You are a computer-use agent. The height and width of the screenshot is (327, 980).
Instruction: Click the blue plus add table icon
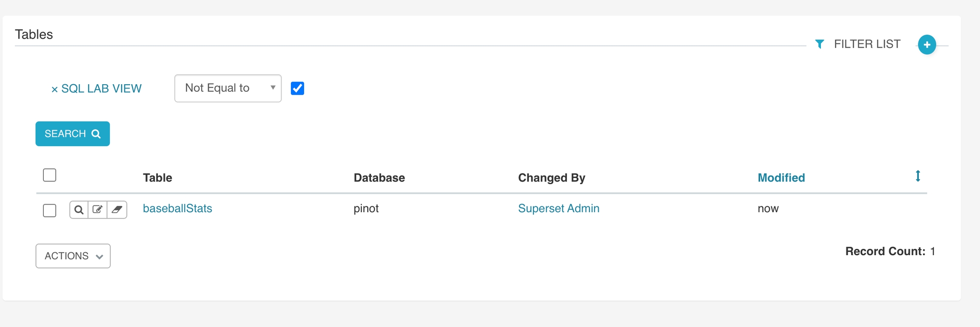(927, 45)
